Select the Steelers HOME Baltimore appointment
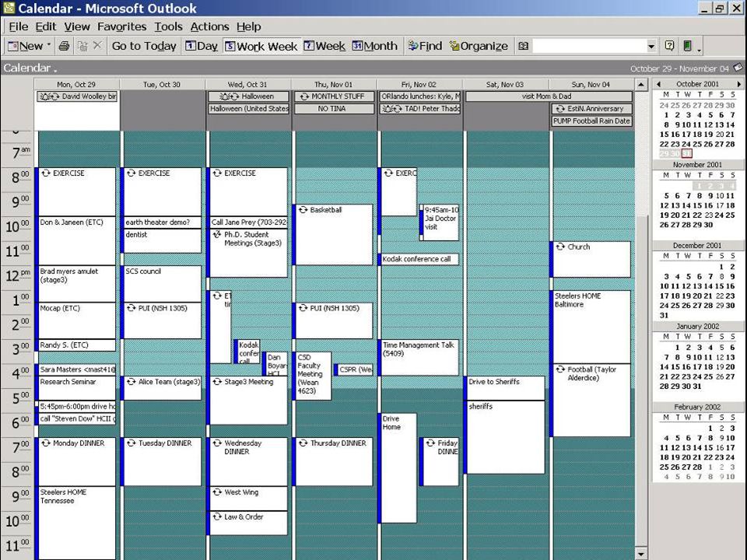 coord(591,327)
